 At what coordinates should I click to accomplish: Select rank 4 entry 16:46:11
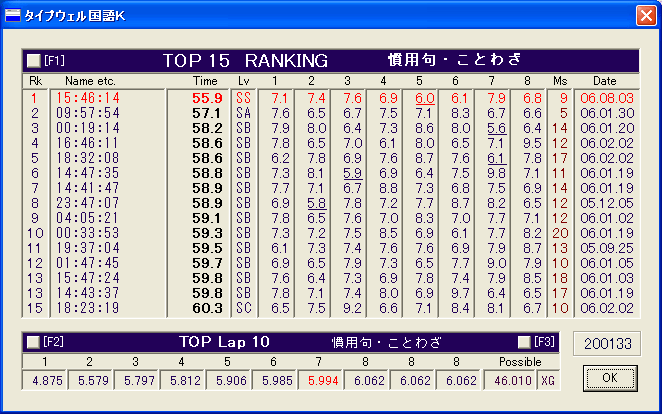pyautogui.click(x=88, y=143)
